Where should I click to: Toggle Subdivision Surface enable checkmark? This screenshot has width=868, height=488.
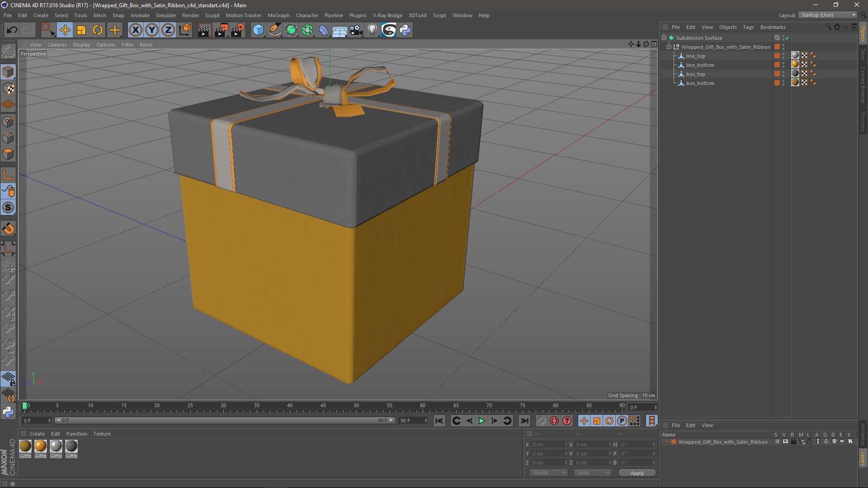pyautogui.click(x=787, y=38)
